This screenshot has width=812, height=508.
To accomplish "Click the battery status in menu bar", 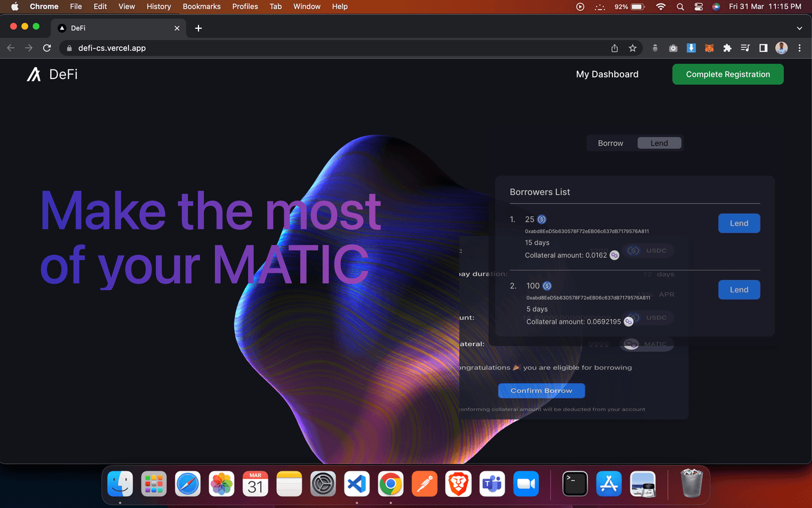I will (630, 7).
